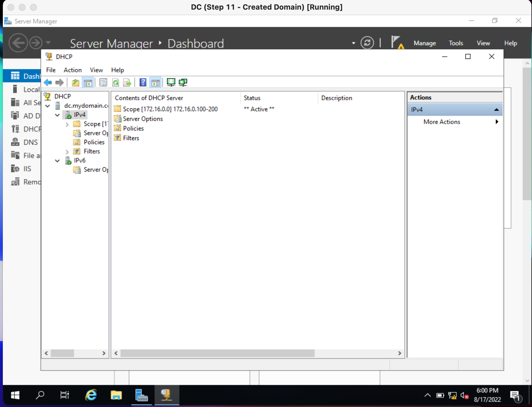This screenshot has height=407, width=532.
Task: Open File Explorer from taskbar
Action: 116,395
